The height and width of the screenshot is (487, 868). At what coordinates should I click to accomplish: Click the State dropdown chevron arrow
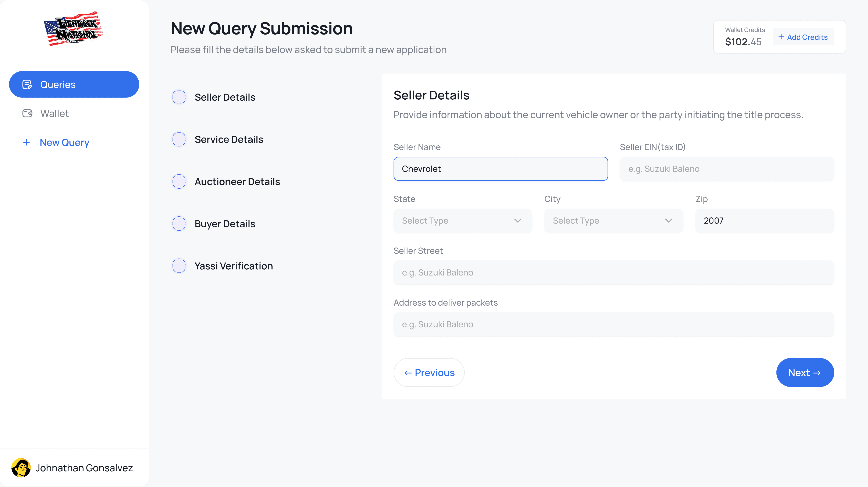[x=517, y=221]
